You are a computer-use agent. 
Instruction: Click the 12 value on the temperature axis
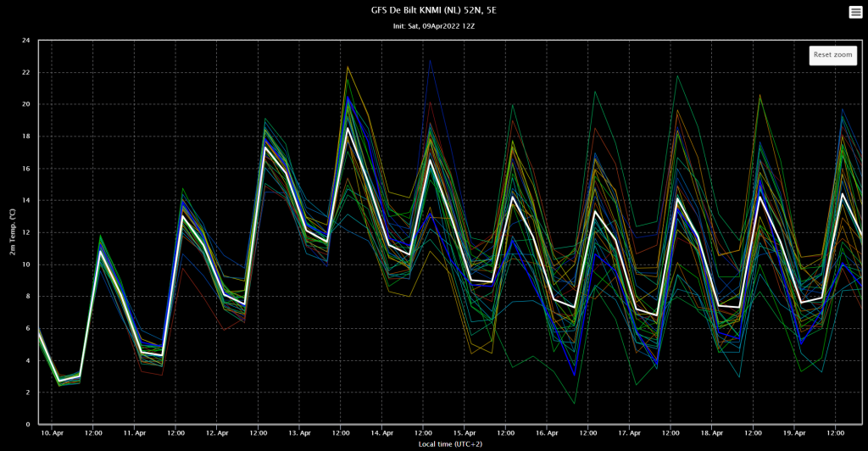pyautogui.click(x=26, y=232)
